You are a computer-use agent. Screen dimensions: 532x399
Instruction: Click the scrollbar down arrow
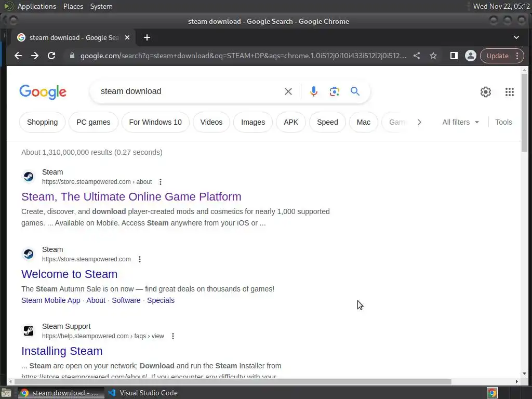coord(524,374)
